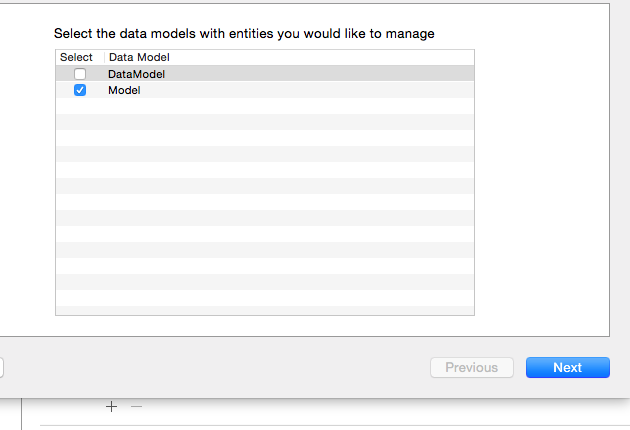630x430 pixels.
Task: Enable the DataModel checkbox
Action: 80,74
